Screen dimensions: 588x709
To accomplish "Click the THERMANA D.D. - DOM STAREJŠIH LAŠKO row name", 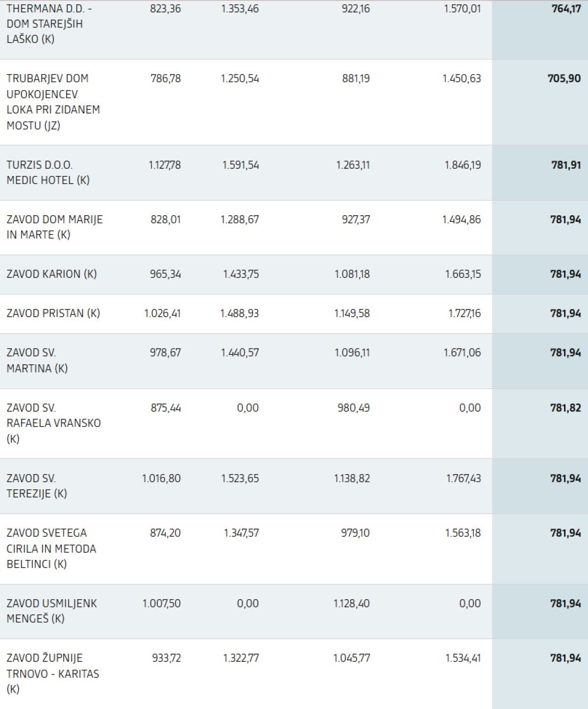I will click(x=49, y=24).
